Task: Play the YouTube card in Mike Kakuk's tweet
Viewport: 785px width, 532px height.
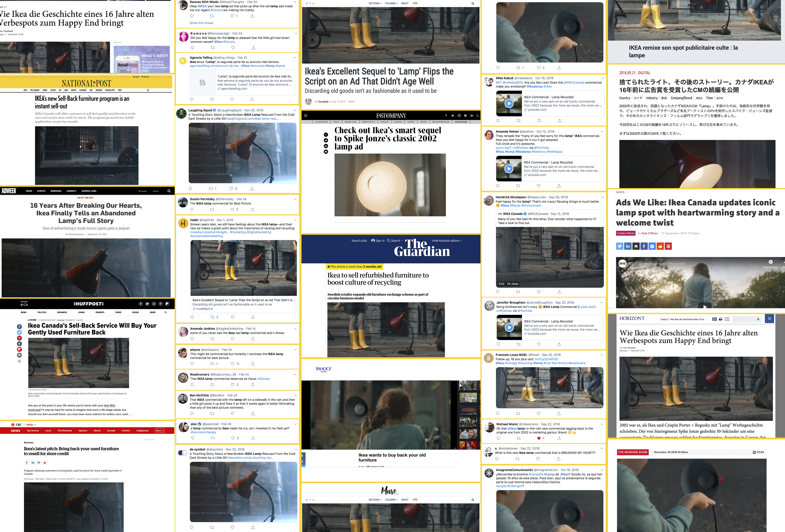Action: (x=509, y=104)
